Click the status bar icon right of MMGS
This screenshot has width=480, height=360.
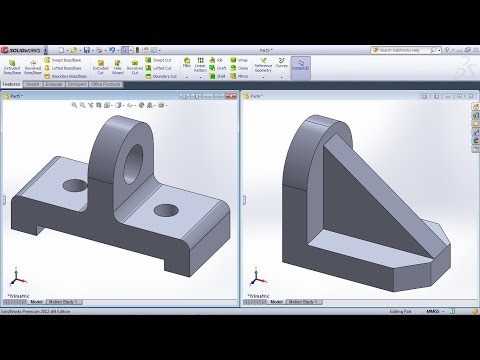coord(453,311)
